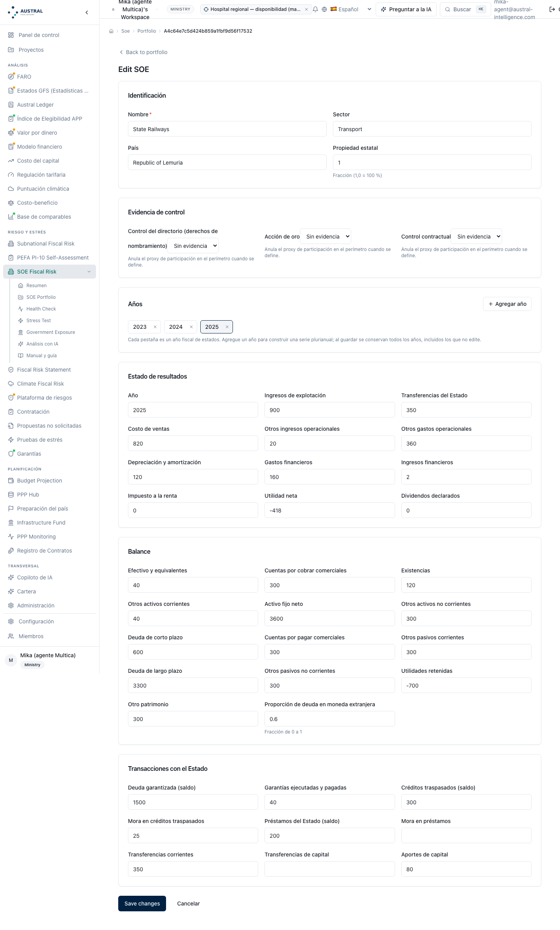Click the Proyectos folder icon
Image resolution: width=560 pixels, height=930 pixels.
click(x=11, y=50)
